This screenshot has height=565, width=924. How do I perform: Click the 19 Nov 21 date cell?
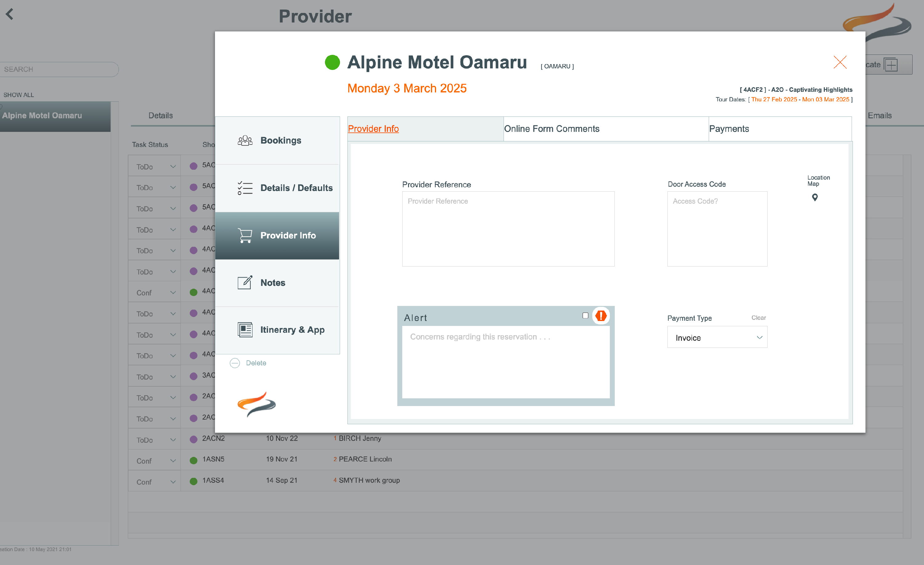click(282, 459)
